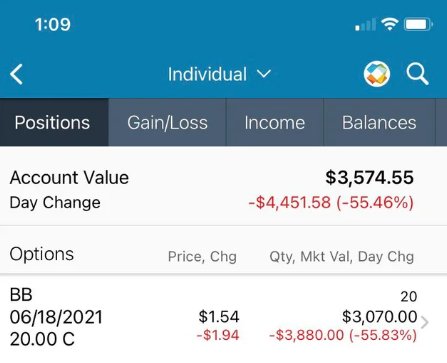Screen dimensions: 447x363
Task: Open BB position details chevron
Action: click(424, 322)
